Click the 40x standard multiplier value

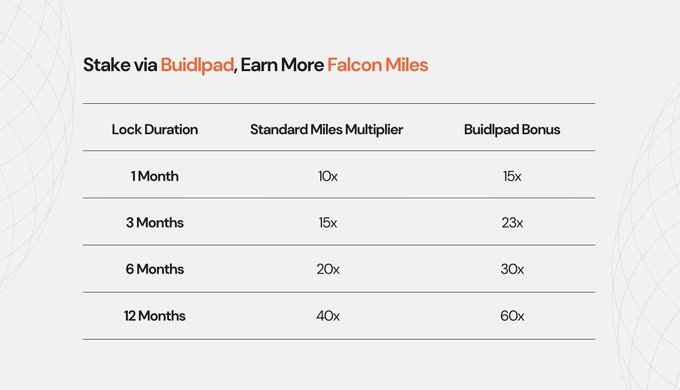pyautogui.click(x=328, y=316)
